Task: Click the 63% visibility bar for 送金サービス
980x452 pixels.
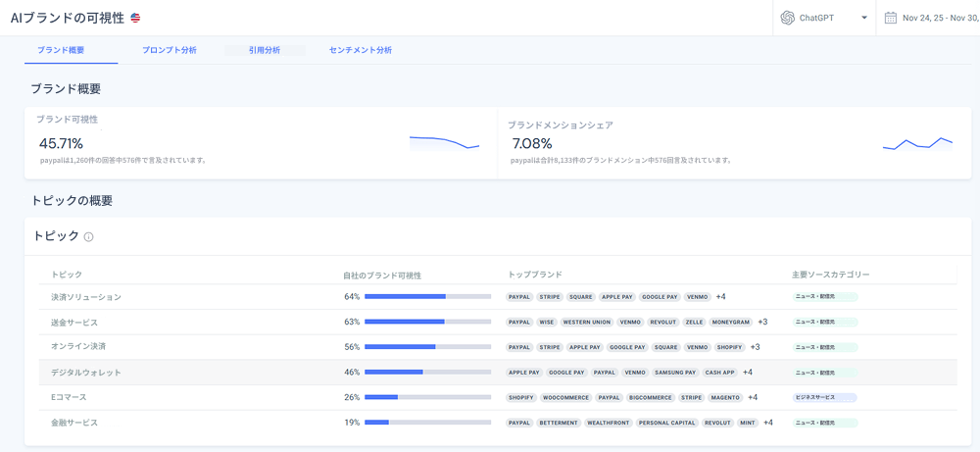Action: click(427, 322)
